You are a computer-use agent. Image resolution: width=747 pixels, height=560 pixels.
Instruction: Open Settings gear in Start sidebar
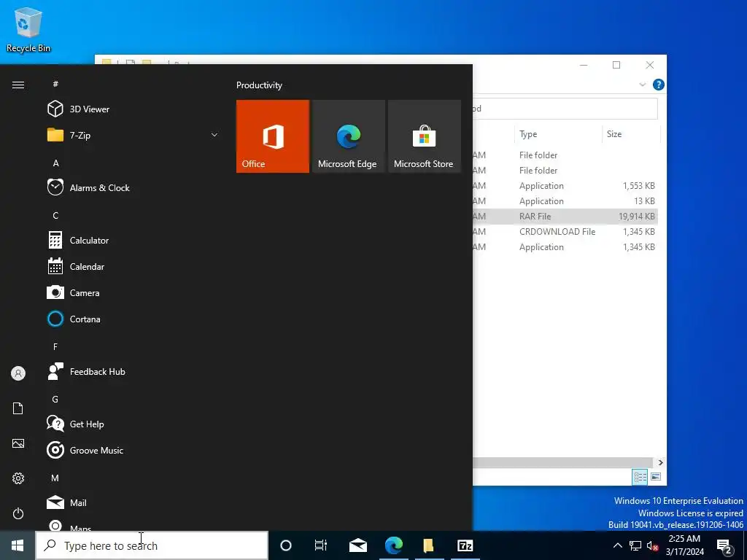click(x=18, y=478)
